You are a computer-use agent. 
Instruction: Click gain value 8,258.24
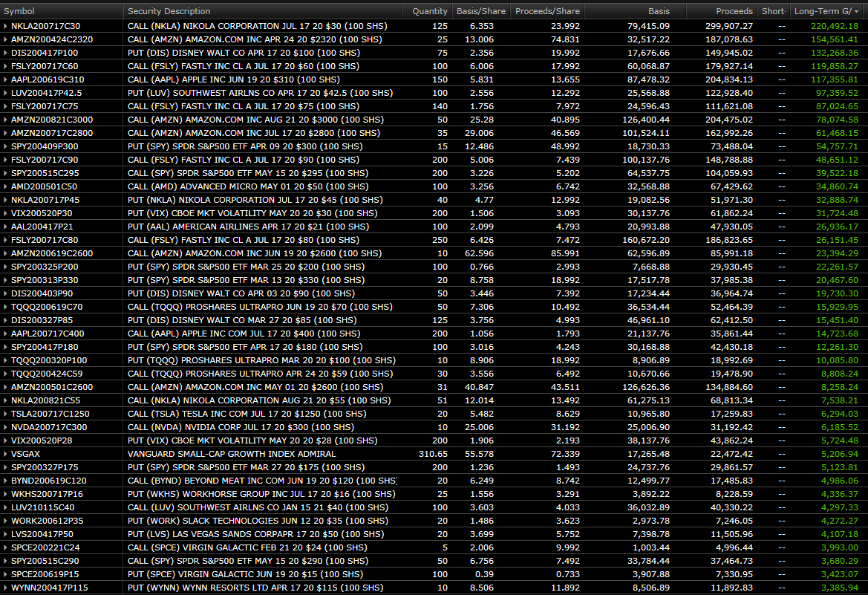pos(840,387)
